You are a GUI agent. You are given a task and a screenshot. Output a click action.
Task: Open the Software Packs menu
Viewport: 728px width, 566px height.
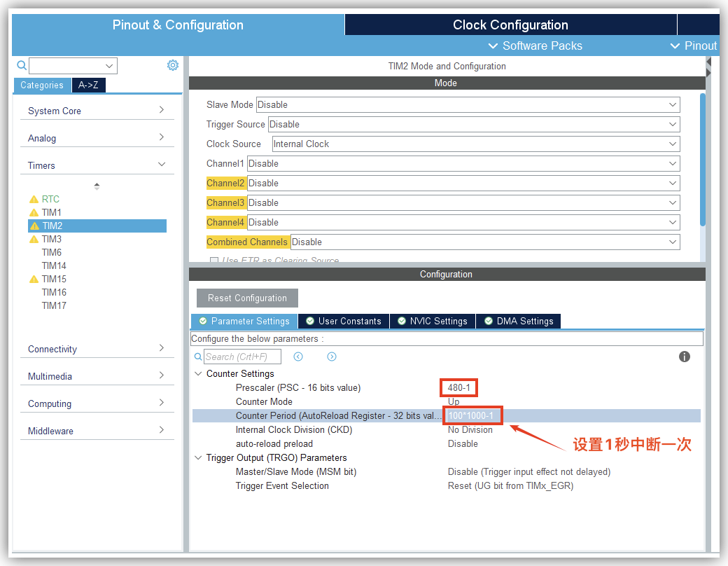[x=535, y=46]
